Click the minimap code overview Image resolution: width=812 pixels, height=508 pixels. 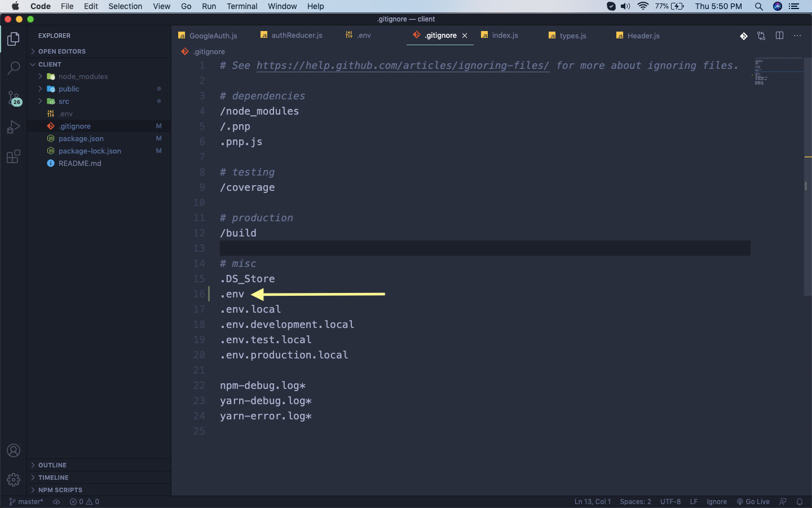tap(779, 71)
